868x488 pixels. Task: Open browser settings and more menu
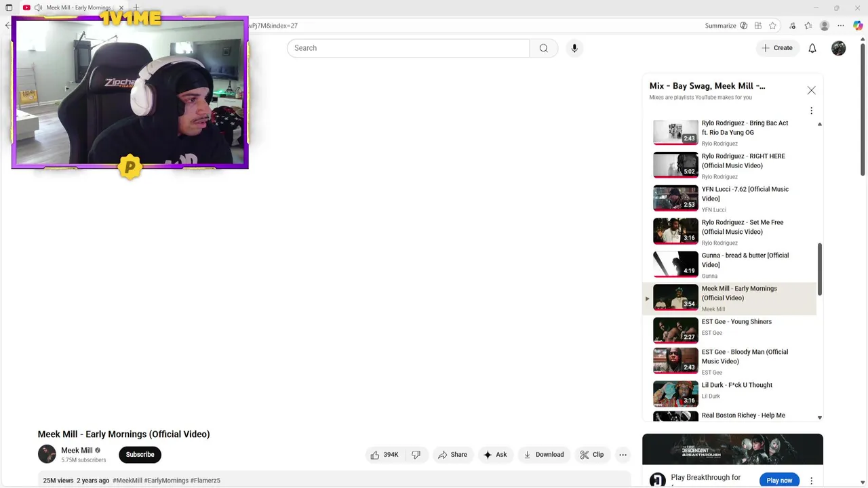(841, 26)
